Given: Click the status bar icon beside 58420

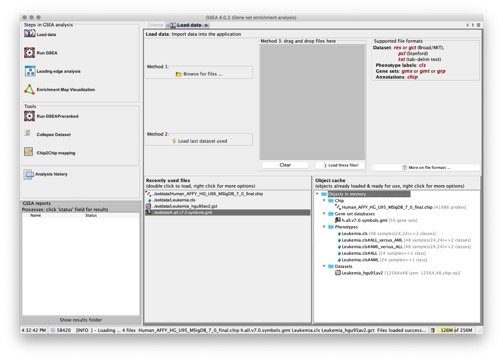Looking at the screenshot, I should [x=53, y=330].
